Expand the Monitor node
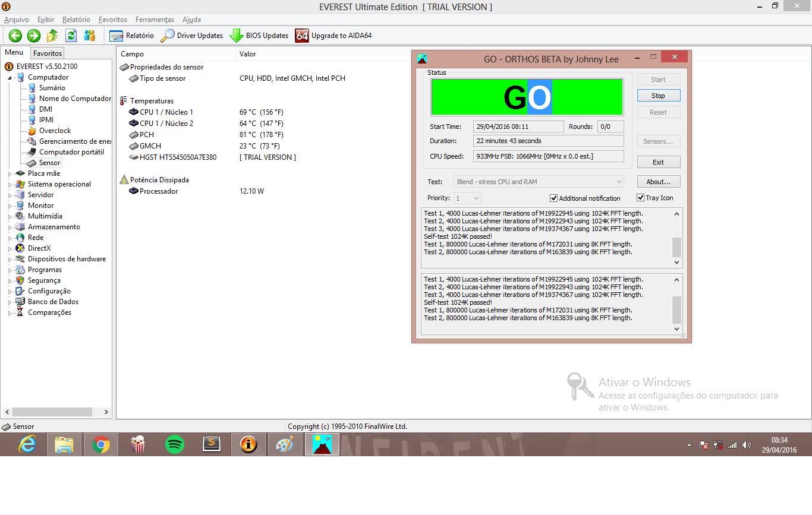Viewport: 812px width, 515px height. coord(10,206)
